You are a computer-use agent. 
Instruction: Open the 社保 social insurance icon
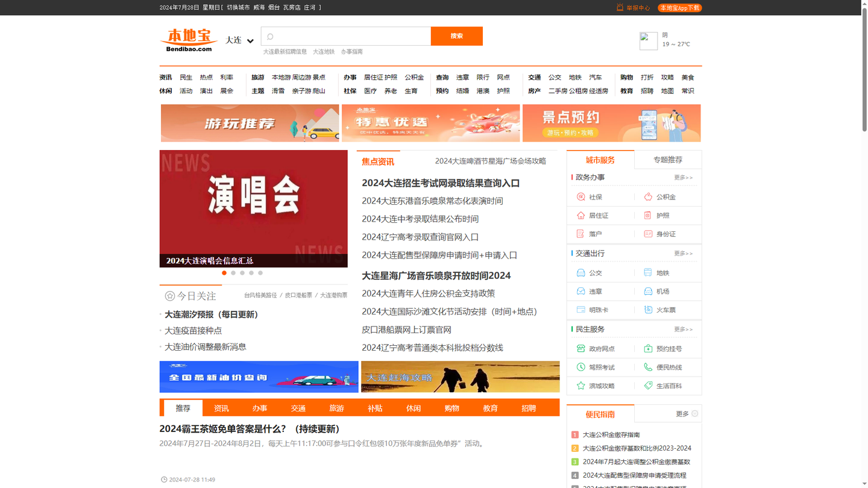(x=581, y=197)
